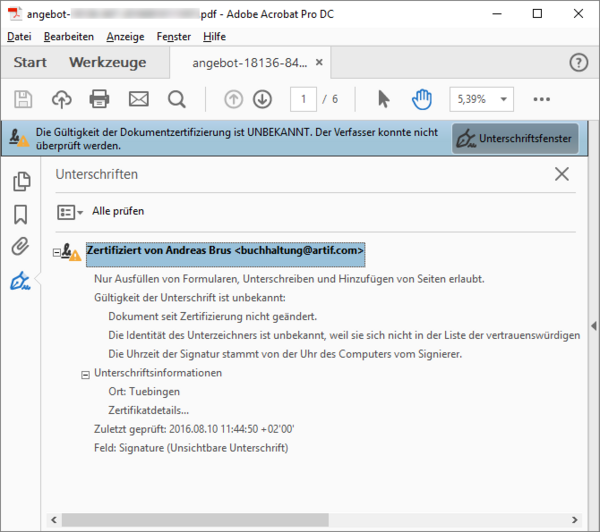Viewport: 600px width, 532px height.
Task: Click the horizontal scrollbar thumb
Action: coord(195,520)
